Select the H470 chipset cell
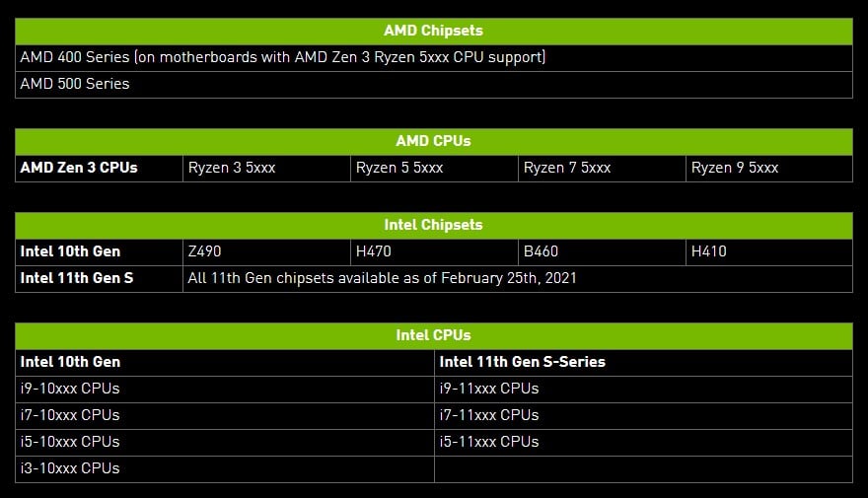 pyautogui.click(x=434, y=251)
